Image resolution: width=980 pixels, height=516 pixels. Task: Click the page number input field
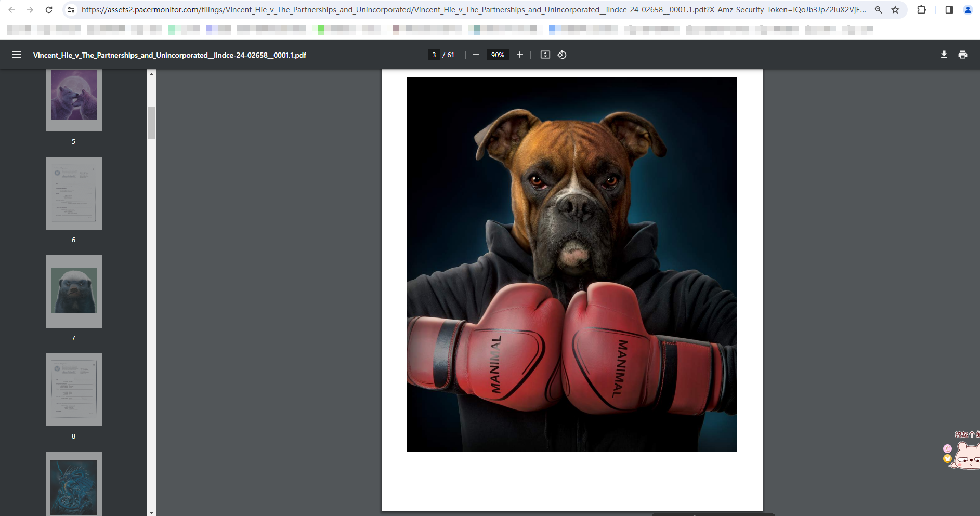pos(434,55)
